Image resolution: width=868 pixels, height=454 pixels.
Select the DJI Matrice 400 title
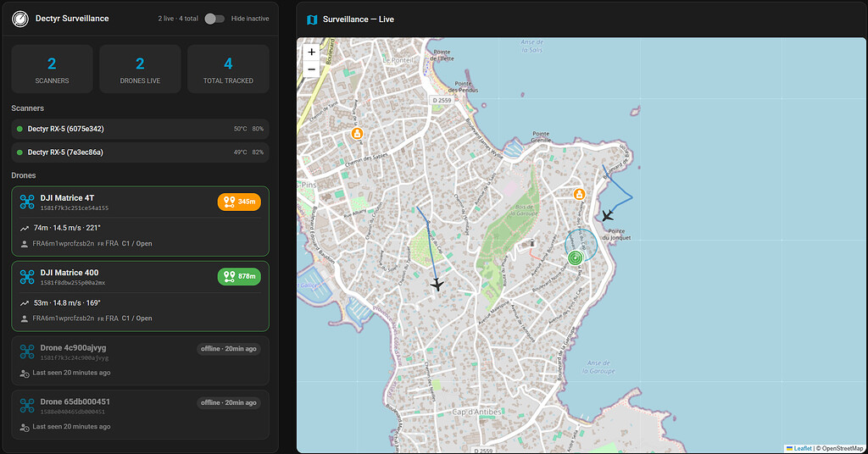coord(70,273)
